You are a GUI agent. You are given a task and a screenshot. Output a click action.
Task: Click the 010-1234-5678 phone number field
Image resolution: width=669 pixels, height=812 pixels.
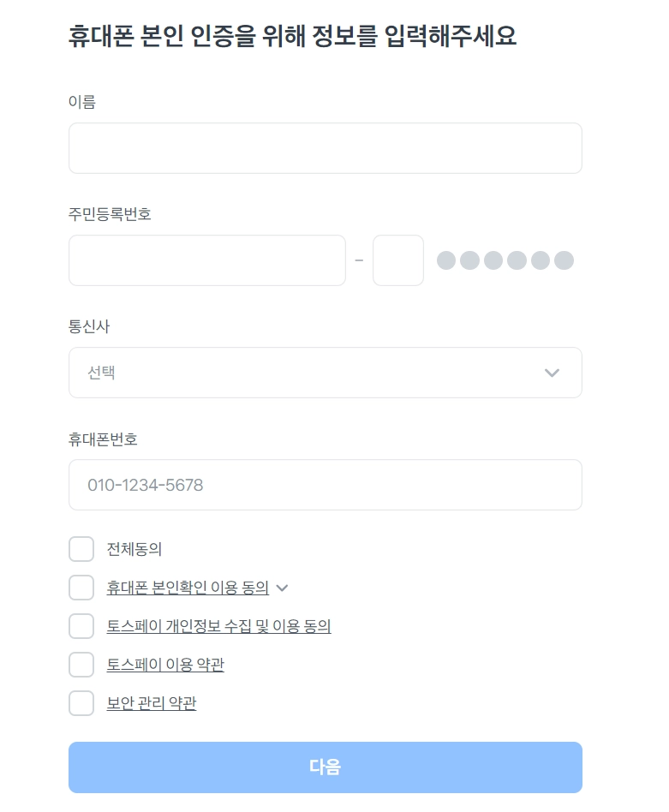325,485
